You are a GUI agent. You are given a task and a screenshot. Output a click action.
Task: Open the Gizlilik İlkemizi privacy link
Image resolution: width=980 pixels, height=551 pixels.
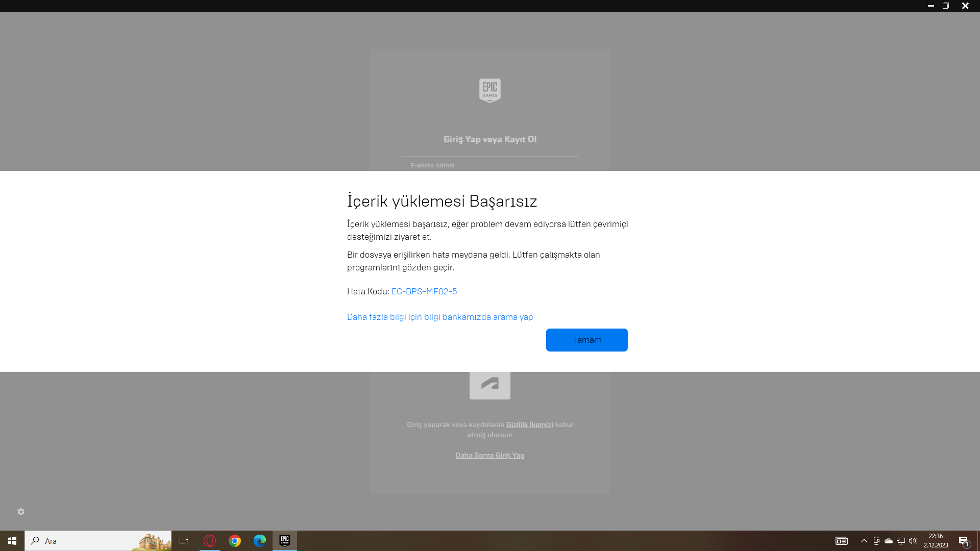(529, 424)
